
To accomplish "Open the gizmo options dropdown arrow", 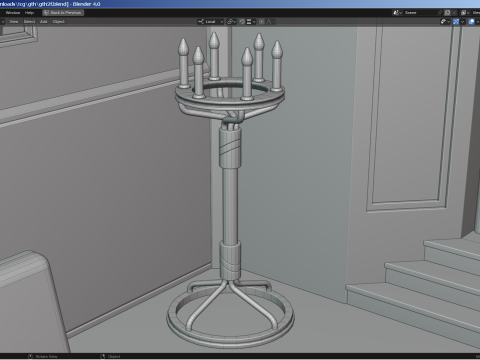I will (x=463, y=22).
